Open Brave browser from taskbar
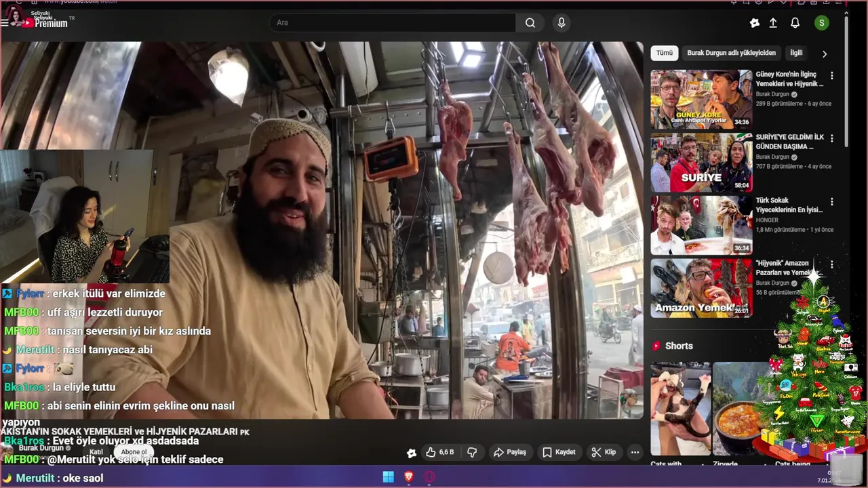 pyautogui.click(x=409, y=477)
